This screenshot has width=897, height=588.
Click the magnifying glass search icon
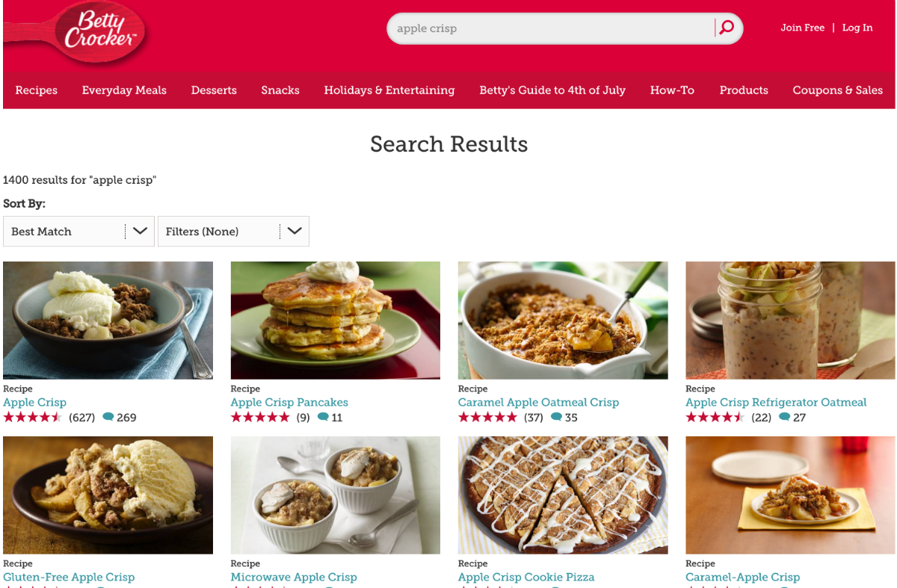pos(726,28)
